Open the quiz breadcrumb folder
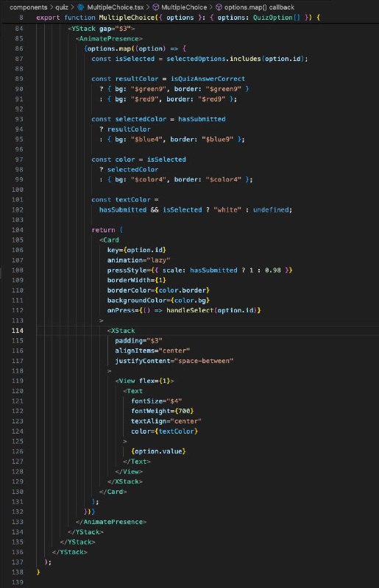The image size is (379, 588). 62,7
